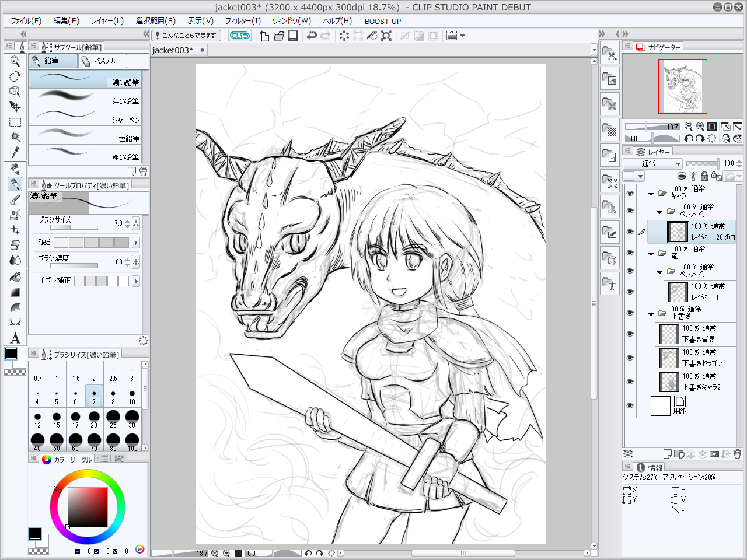Screen dimensions: 747x560
Task: Collapse the 竜 layer folder
Action: click(x=651, y=254)
